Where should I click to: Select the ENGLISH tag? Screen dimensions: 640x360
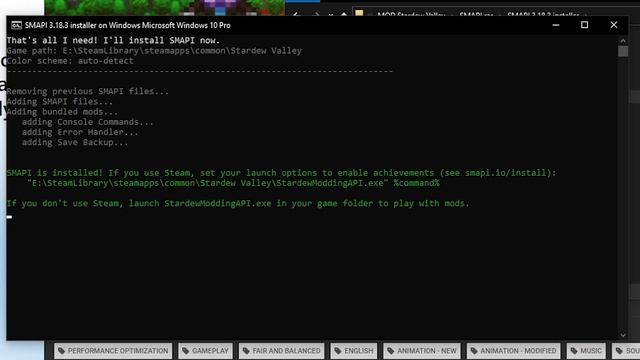[x=353, y=351]
